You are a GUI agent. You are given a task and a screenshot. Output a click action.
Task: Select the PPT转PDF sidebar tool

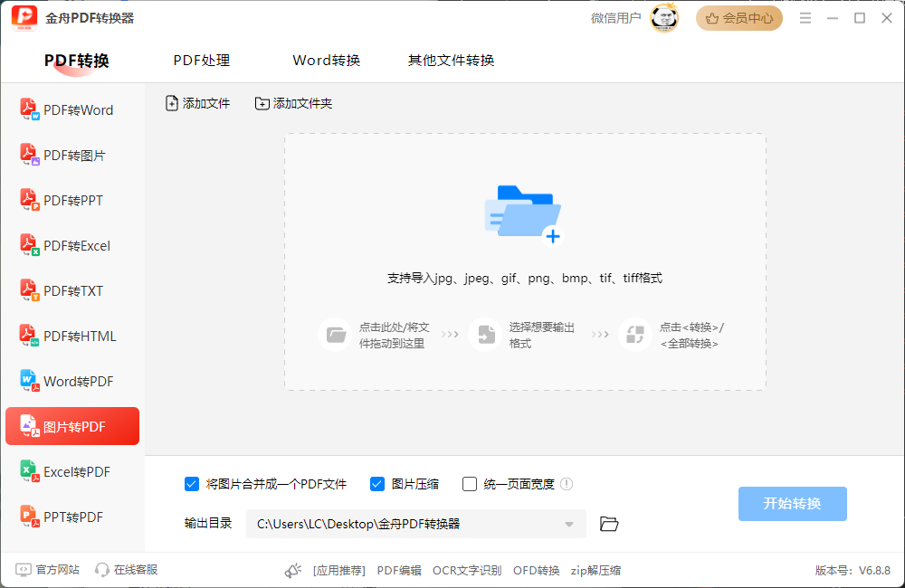click(72, 517)
